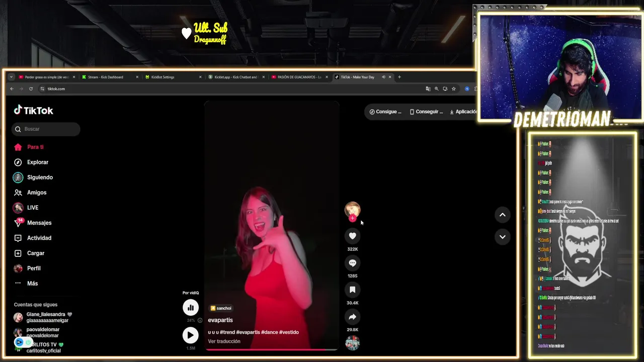This screenshot has height=362, width=644.
Task: Reload the tiktok.com page
Action: coord(31,89)
